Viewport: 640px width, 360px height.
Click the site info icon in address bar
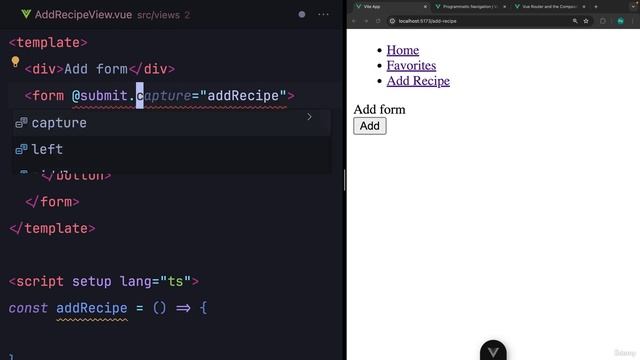tap(392, 21)
